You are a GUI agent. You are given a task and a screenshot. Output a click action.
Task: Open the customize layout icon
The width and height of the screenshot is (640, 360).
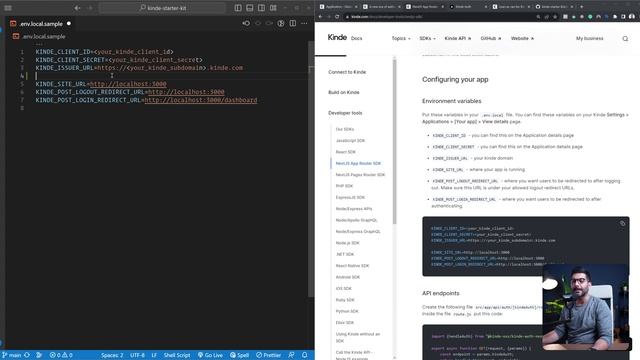[x=273, y=8]
